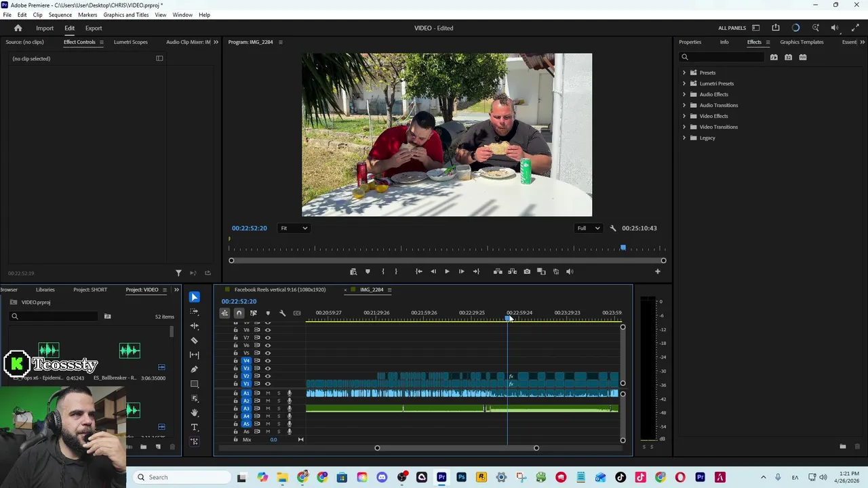Expand the Audio Transitions folder
868x488 pixels.
(x=684, y=105)
